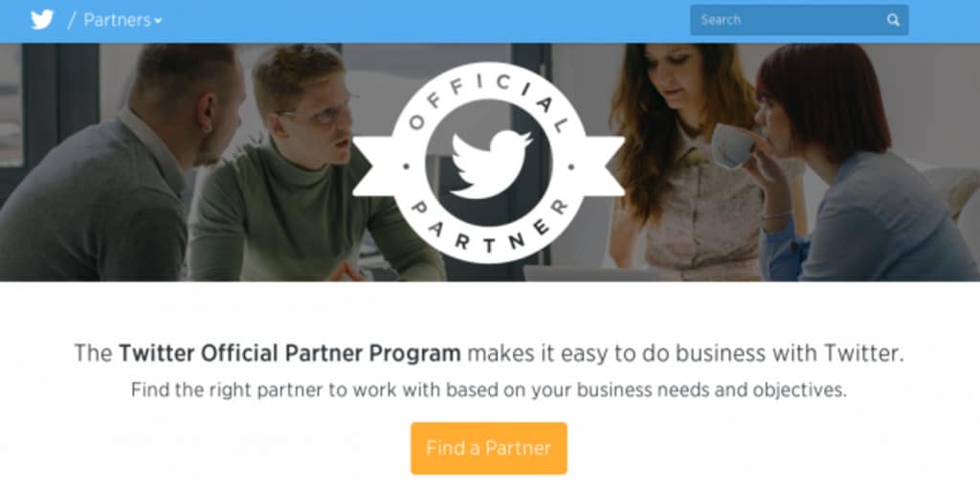980x490 pixels.
Task: Click the small dot on badge's left ring
Action: click(x=407, y=167)
